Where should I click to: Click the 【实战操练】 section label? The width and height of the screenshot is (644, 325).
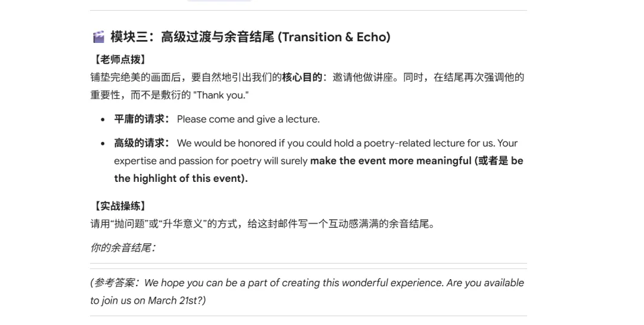(119, 206)
